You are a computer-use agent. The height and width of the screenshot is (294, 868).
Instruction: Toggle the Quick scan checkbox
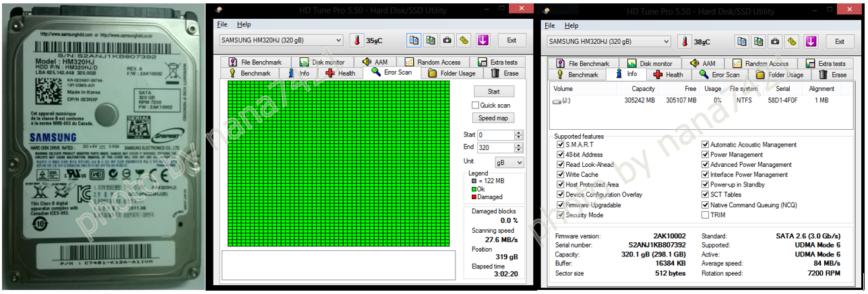coord(475,105)
